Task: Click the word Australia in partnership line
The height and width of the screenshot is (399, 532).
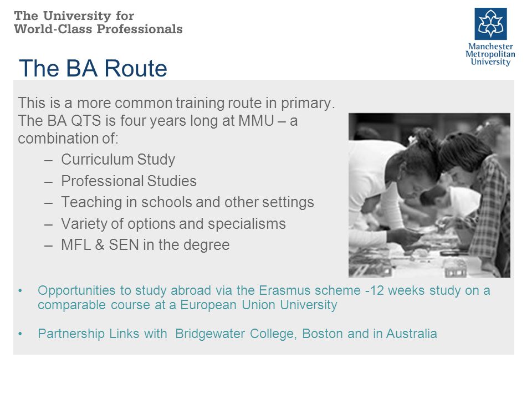Action: (411, 334)
